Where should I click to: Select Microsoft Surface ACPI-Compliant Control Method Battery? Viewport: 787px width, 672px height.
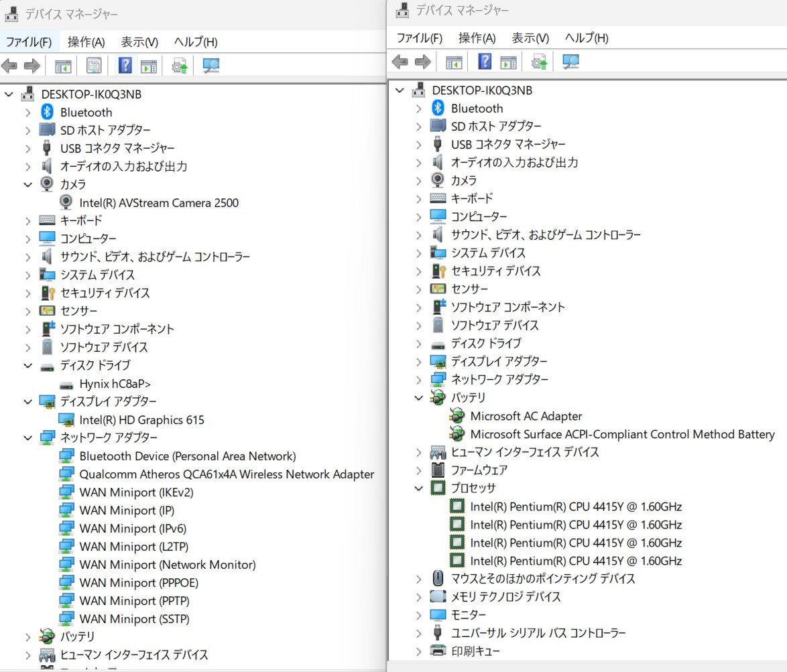622,433
